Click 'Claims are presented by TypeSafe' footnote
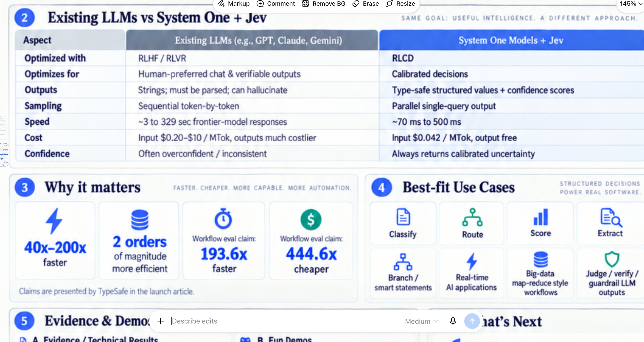The image size is (644, 342). (x=107, y=292)
